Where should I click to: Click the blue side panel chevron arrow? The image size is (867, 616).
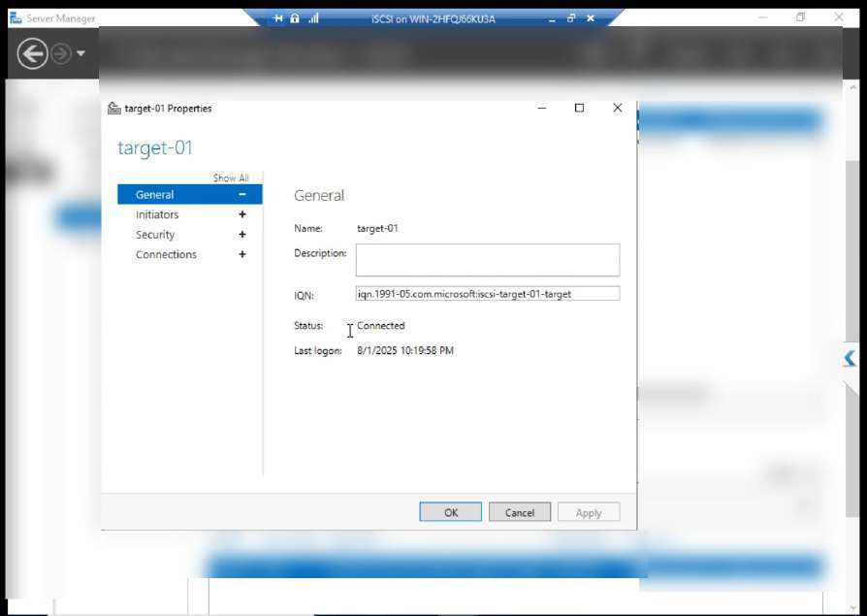click(x=850, y=358)
